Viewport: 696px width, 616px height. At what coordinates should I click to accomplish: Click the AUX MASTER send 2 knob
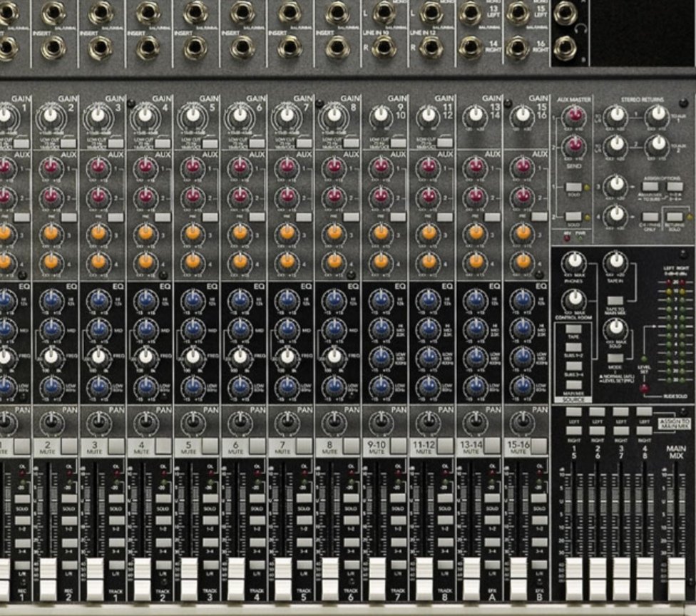[574, 145]
